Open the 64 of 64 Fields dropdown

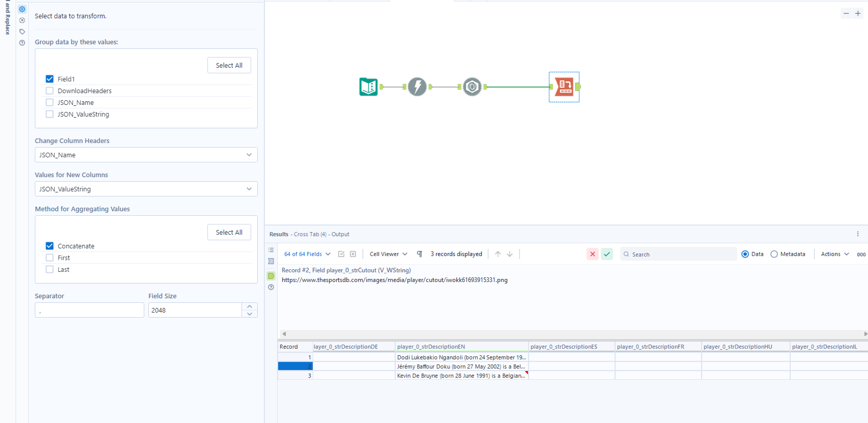[x=307, y=254]
